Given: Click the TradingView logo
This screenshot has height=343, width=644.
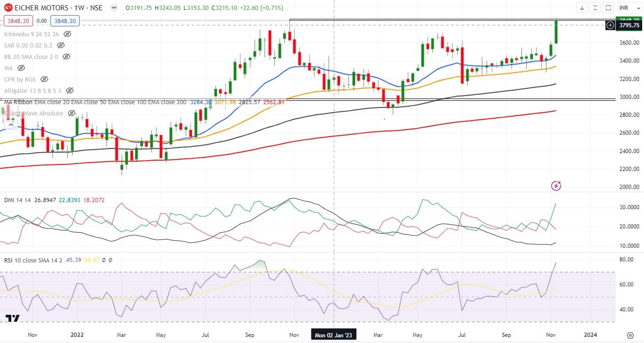Looking at the screenshot, I should (x=13, y=318).
